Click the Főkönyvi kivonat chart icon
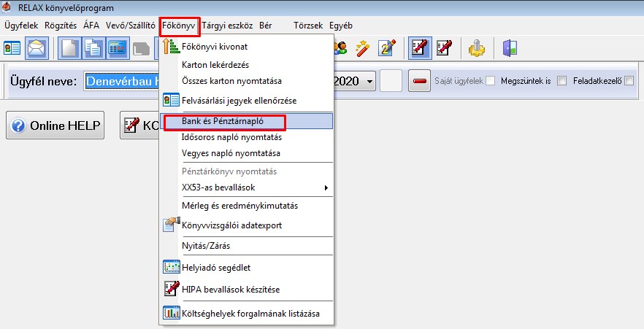This screenshot has width=644, height=329. 172,47
